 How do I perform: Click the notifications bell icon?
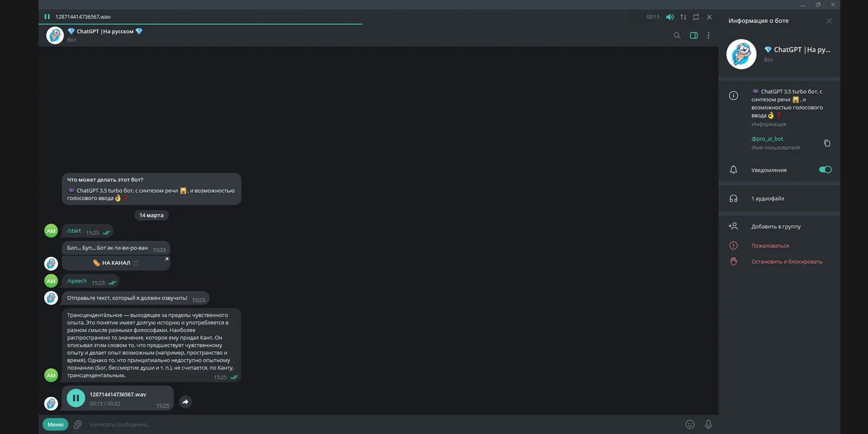(733, 170)
